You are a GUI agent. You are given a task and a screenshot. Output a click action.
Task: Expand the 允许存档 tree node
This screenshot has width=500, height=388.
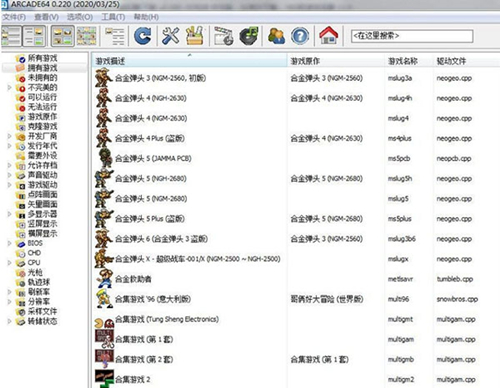9,165
